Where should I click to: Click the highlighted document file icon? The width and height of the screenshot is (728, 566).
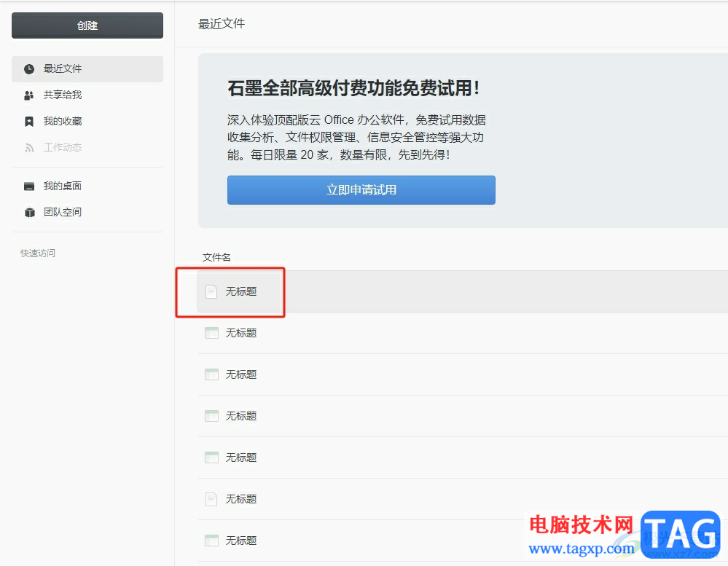point(211,291)
